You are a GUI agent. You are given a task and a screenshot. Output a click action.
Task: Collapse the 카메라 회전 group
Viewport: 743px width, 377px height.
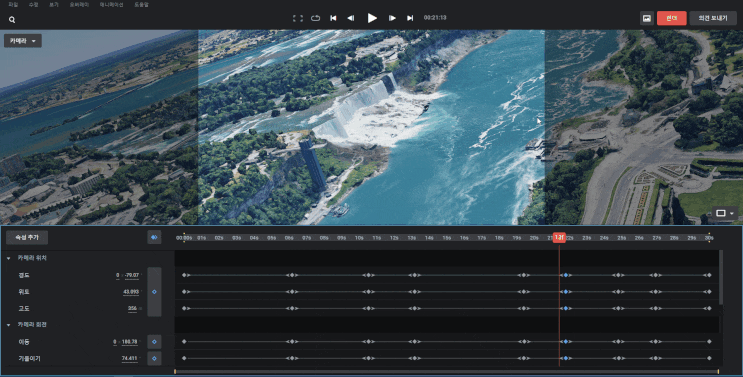[9, 325]
